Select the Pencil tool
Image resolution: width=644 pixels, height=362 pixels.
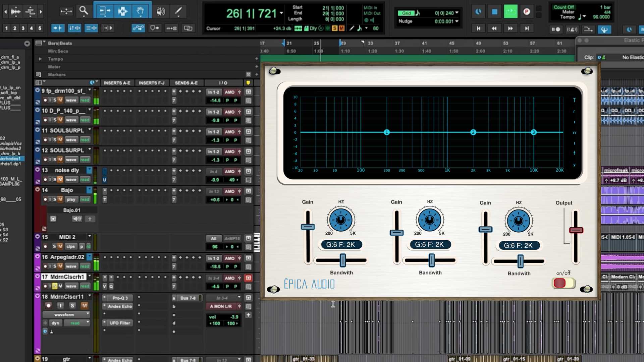pos(178,11)
